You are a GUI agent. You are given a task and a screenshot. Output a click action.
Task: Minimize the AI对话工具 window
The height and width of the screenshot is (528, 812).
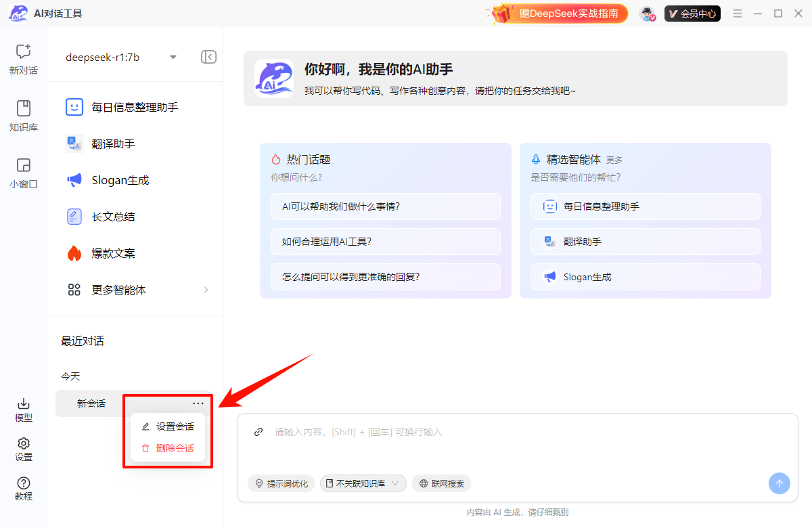[x=758, y=14]
